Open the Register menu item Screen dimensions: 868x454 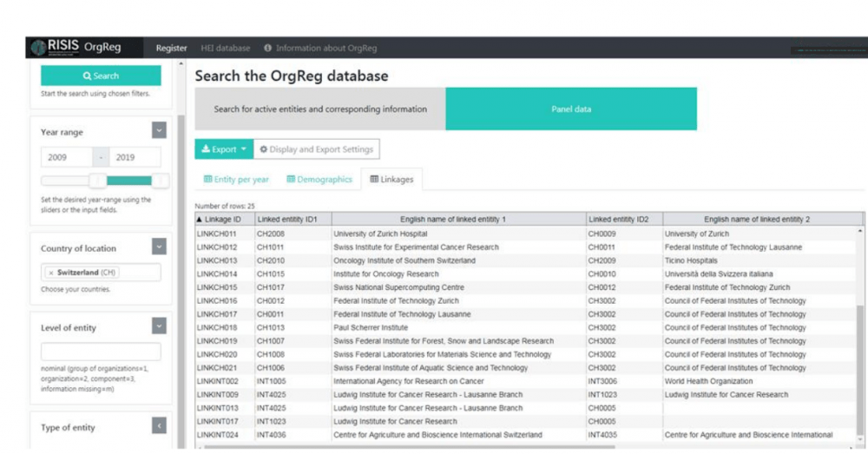click(171, 48)
